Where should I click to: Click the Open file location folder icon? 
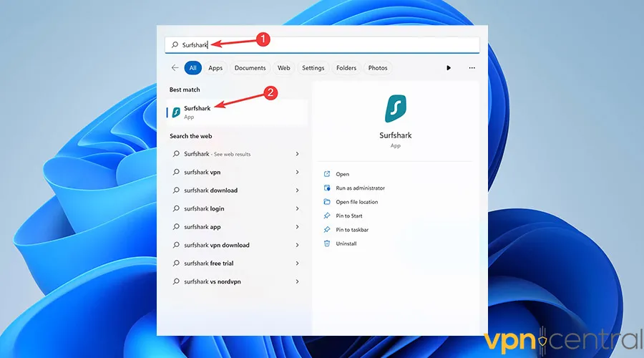327,202
